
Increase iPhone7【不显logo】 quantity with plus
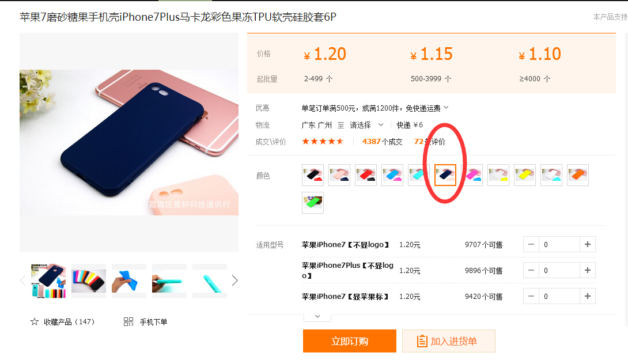pos(588,244)
